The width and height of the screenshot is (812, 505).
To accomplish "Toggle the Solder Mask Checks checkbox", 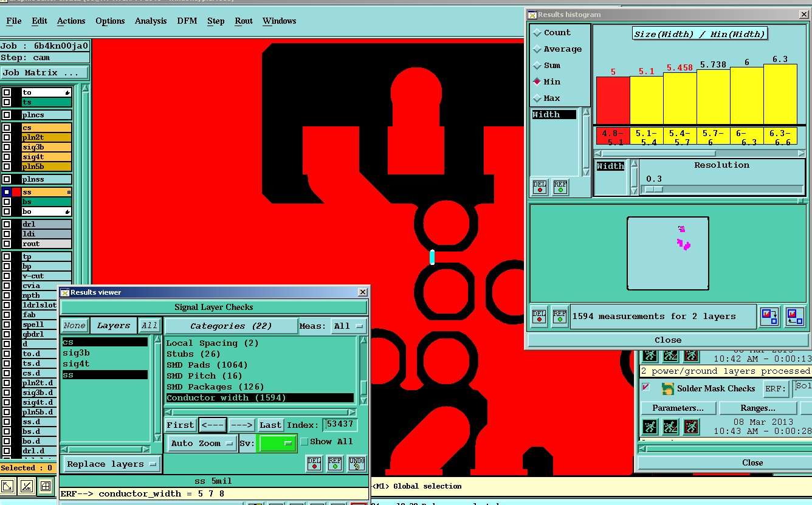I will [646, 387].
